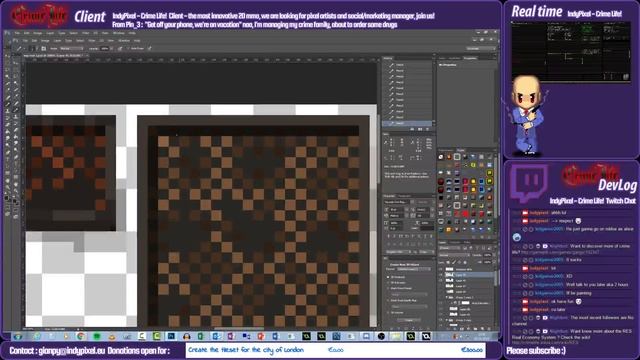
Task: Toggle pressure-for-opacity icon beside opacity field
Action: (x=120, y=48)
